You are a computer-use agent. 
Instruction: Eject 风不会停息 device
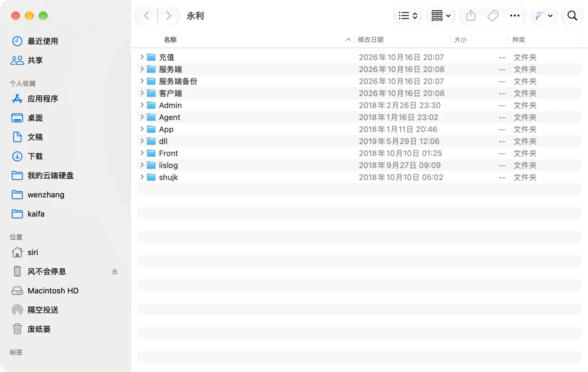[x=115, y=272]
